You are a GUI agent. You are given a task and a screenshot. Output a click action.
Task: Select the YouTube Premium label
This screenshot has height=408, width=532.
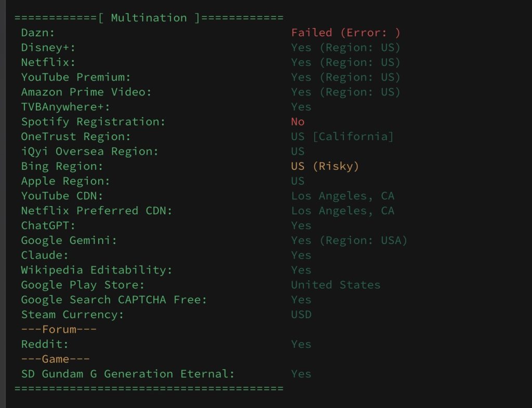point(76,77)
